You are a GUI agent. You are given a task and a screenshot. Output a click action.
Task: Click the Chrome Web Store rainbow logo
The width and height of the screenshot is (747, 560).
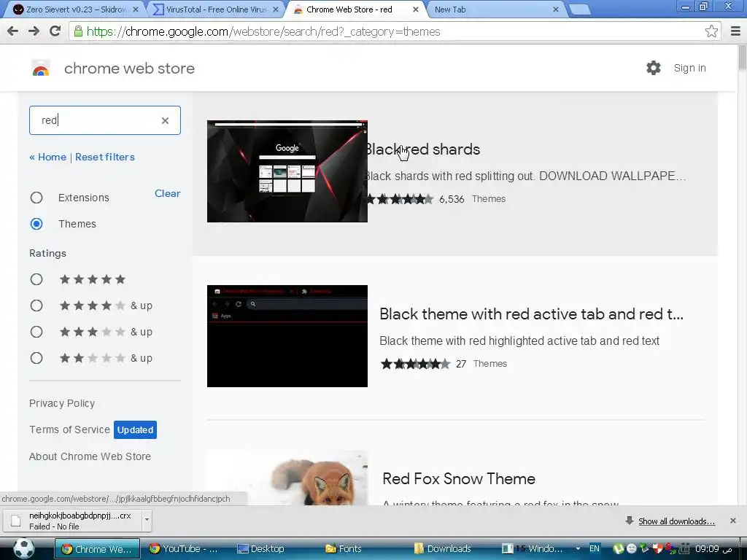pyautogui.click(x=41, y=68)
